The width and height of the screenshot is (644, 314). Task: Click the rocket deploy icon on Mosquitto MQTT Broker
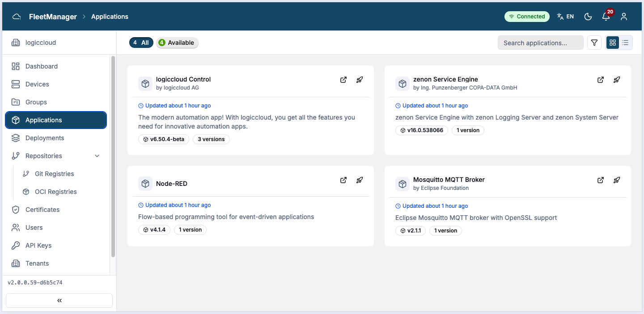[617, 180]
